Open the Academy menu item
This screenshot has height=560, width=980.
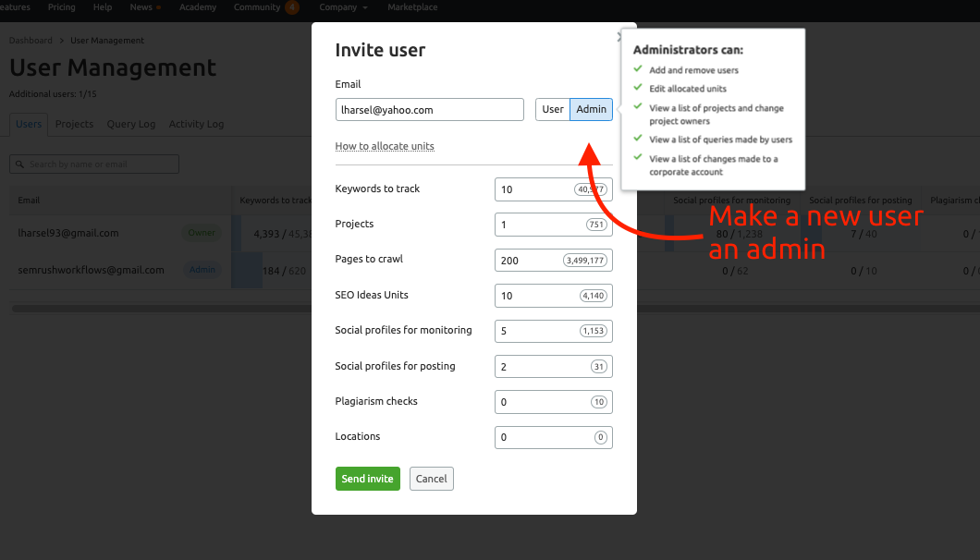pyautogui.click(x=198, y=6)
